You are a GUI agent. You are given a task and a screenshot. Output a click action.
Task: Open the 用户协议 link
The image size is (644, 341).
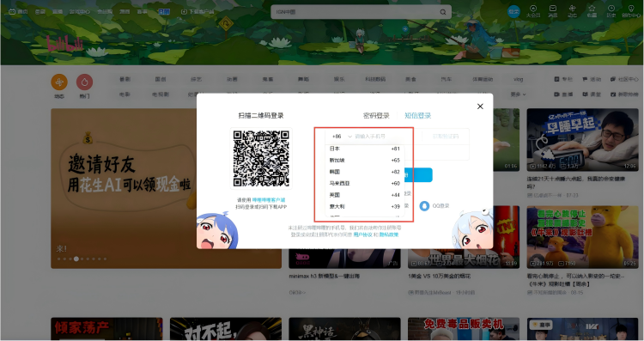coord(362,235)
